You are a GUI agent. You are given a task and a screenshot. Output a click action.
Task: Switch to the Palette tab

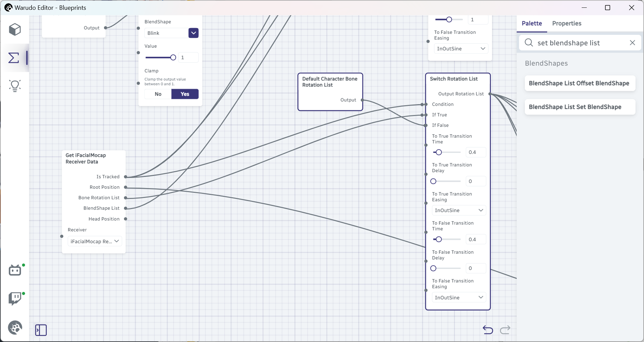(532, 23)
